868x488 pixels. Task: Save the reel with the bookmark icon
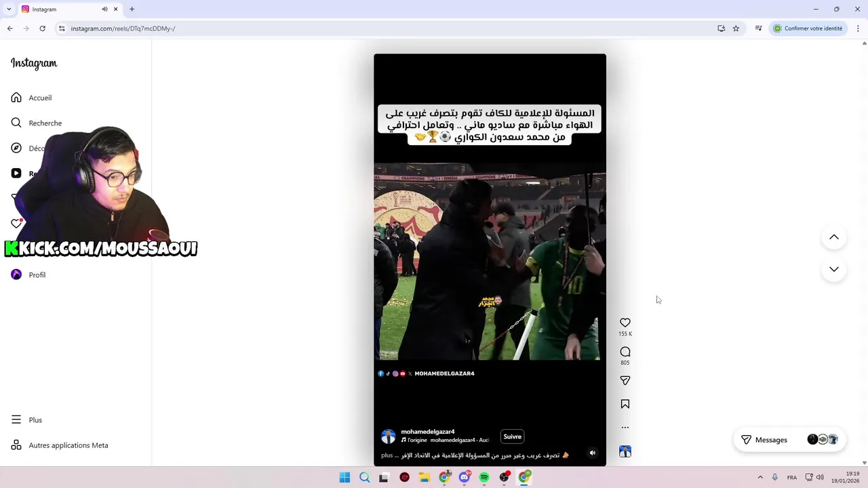[625, 404]
